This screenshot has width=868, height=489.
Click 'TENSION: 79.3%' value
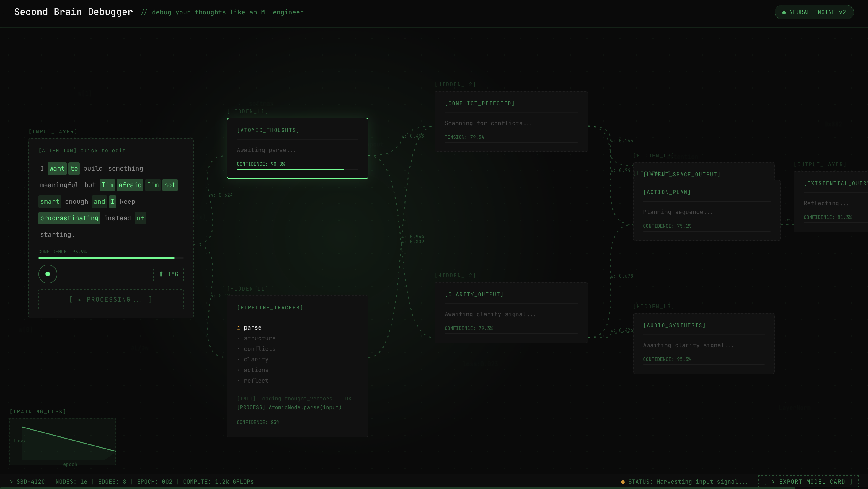(x=464, y=137)
